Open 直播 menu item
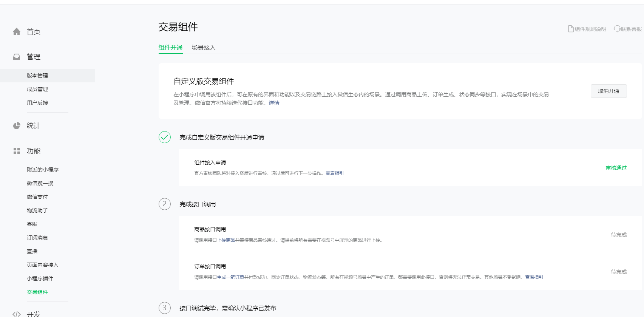The width and height of the screenshot is (644, 317). point(32,251)
